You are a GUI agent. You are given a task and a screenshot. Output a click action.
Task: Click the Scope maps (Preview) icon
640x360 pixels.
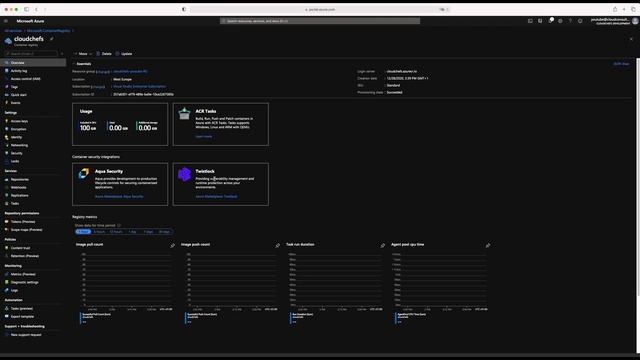click(7, 230)
